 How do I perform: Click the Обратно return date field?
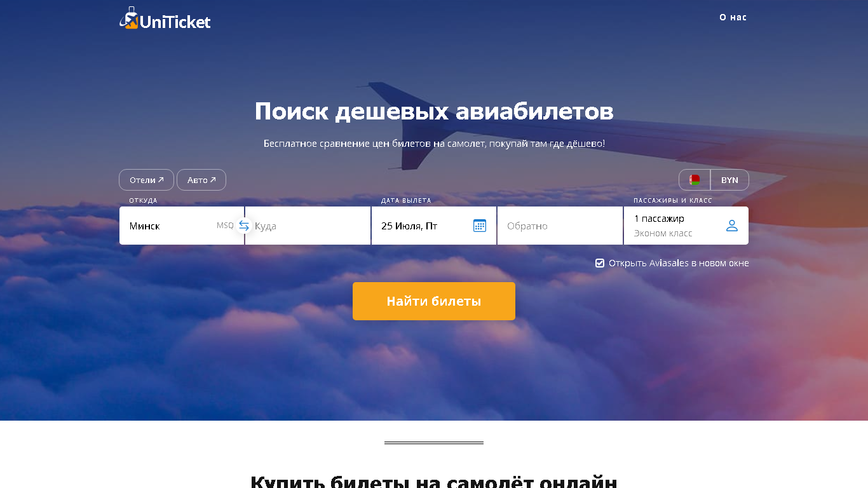[x=560, y=226]
